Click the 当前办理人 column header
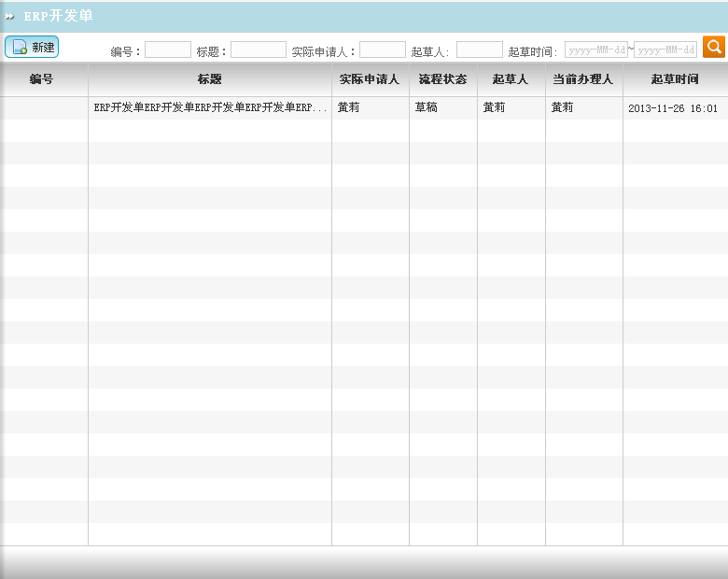Viewport: 728px width, 579px height. (x=583, y=79)
